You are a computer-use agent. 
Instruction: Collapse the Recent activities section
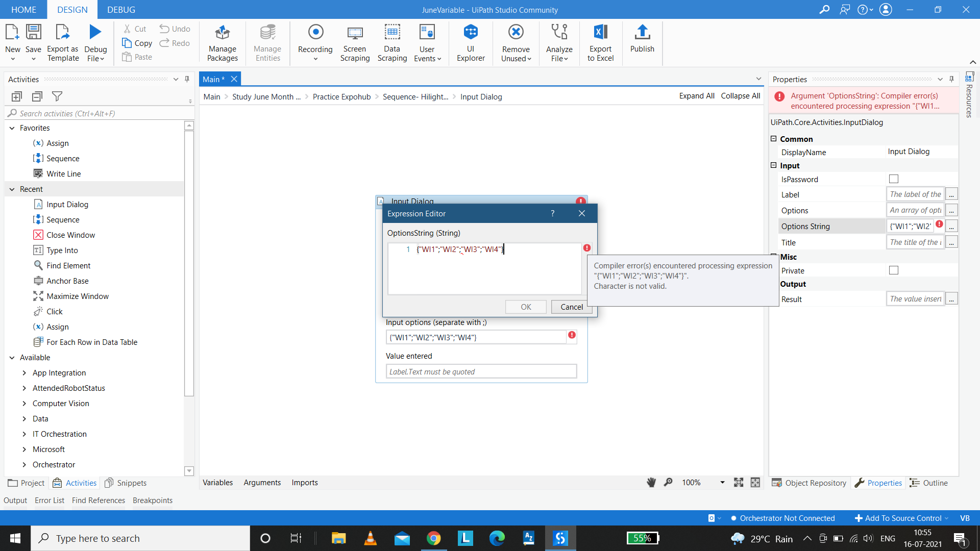[x=12, y=189]
